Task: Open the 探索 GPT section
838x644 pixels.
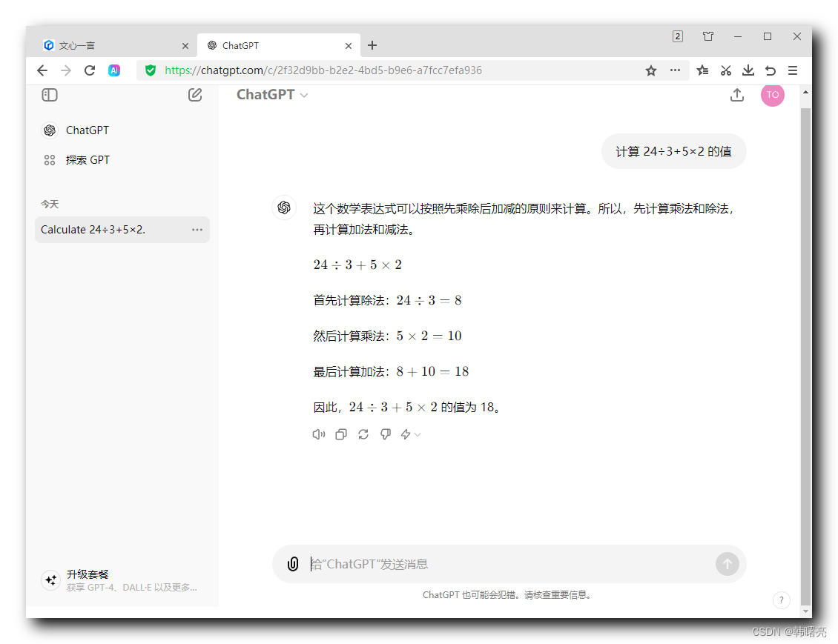Action: pos(87,159)
